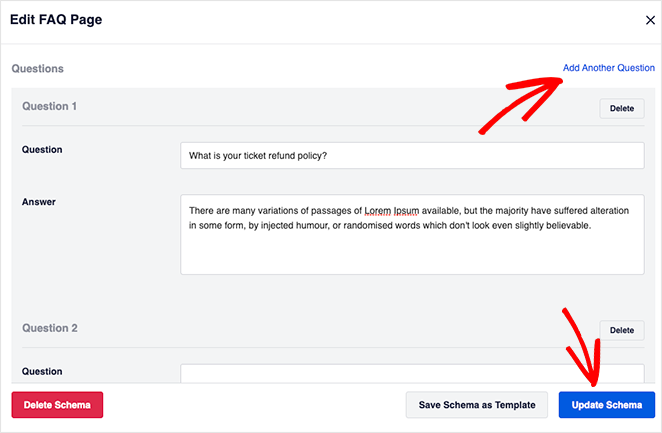The width and height of the screenshot is (662, 433).
Task: Close the Edit FAQ Page dialog
Action: click(x=650, y=20)
